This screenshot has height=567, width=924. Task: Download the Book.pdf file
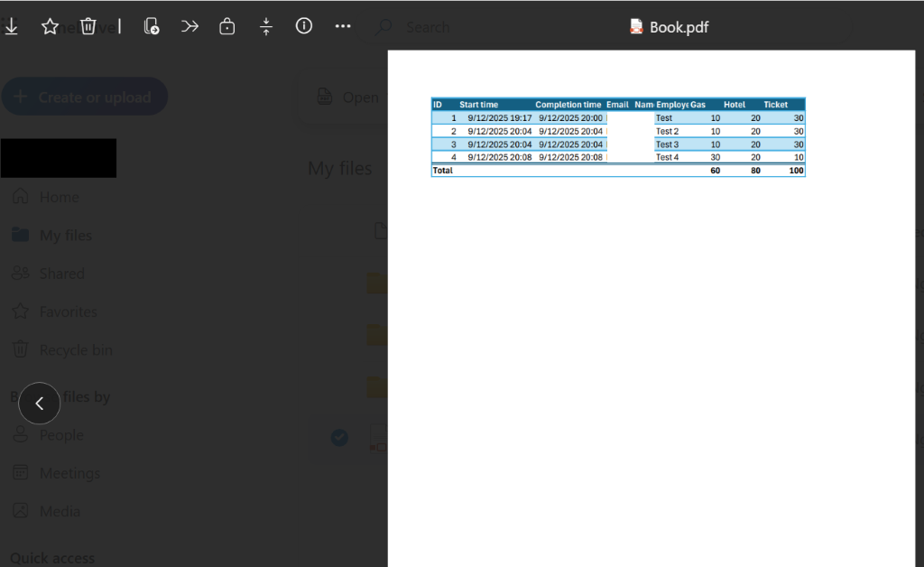(x=11, y=26)
